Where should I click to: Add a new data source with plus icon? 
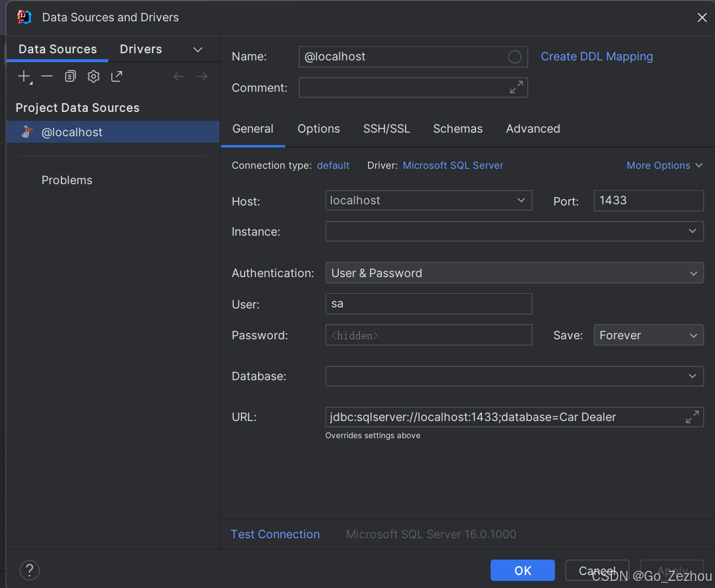tap(24, 76)
